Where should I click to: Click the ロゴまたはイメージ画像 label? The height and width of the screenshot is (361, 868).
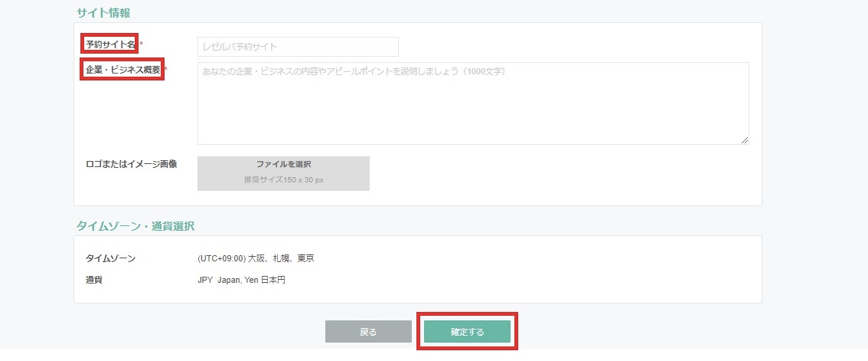(x=131, y=164)
